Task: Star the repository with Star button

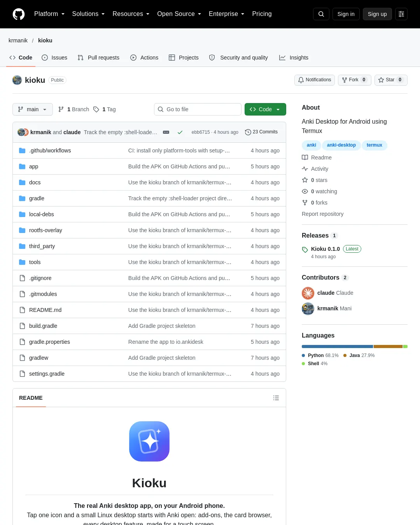Action: coord(391,80)
